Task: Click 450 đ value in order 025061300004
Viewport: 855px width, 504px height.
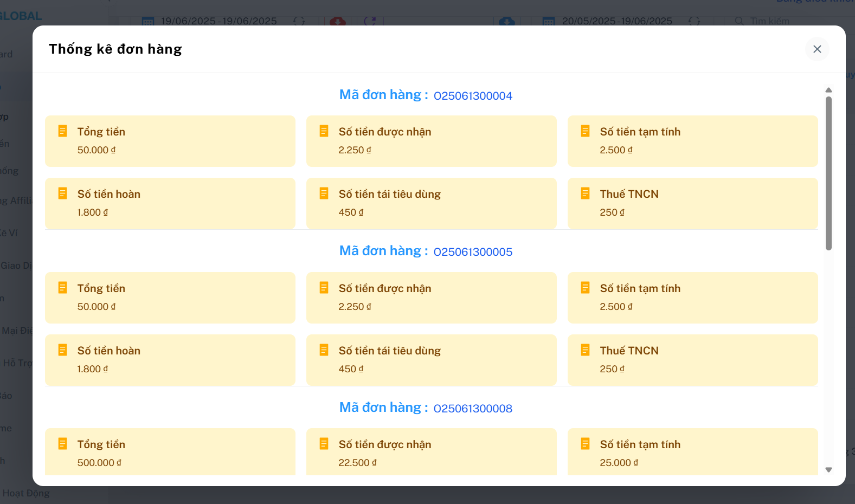Action: coord(351,212)
